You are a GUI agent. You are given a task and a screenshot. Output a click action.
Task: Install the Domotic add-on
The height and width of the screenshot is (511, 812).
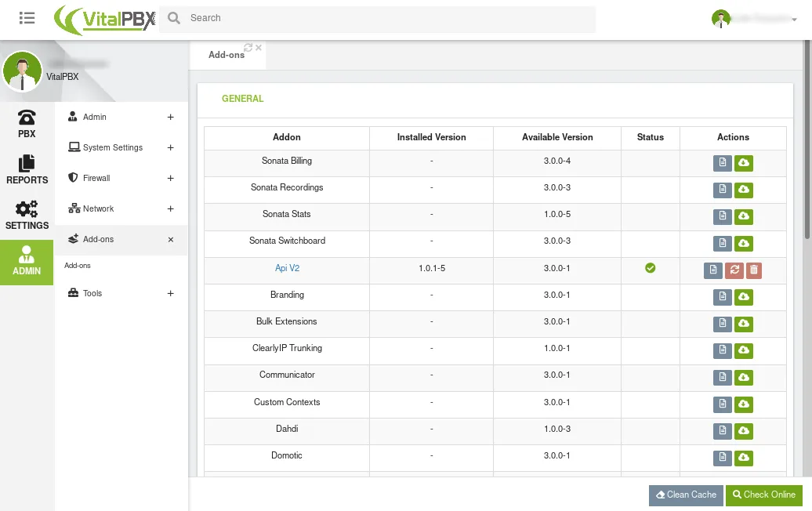pyautogui.click(x=744, y=458)
